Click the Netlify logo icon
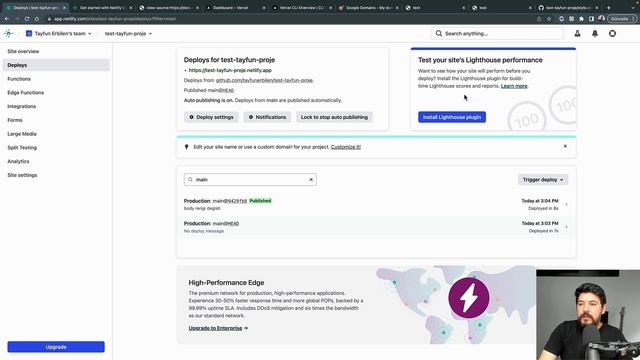This screenshot has height=360, width=640. tap(9, 33)
